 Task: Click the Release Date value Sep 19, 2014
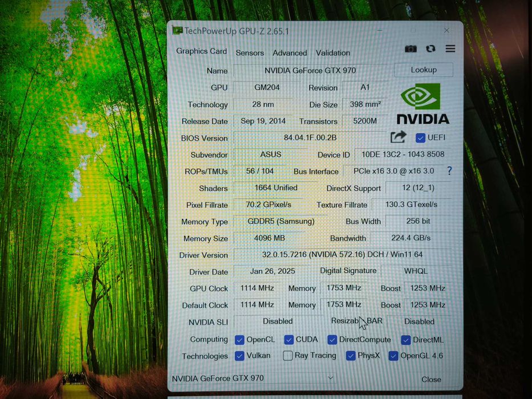[263, 121]
